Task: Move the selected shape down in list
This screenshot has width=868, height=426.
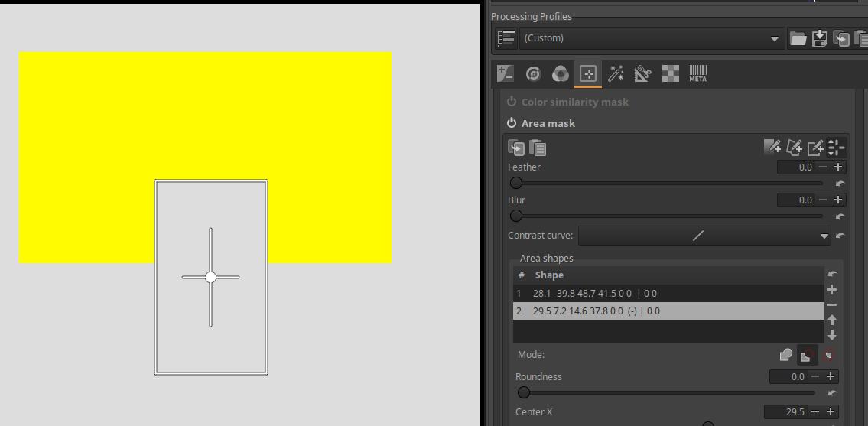Action: coord(832,335)
